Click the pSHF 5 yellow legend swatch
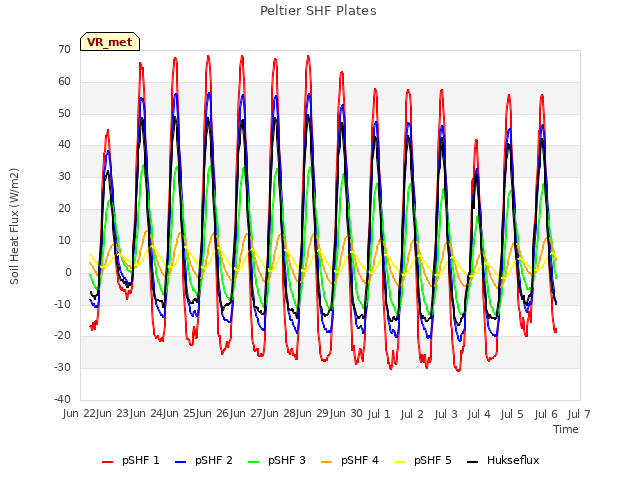This screenshot has width=640, height=480. 400,462
